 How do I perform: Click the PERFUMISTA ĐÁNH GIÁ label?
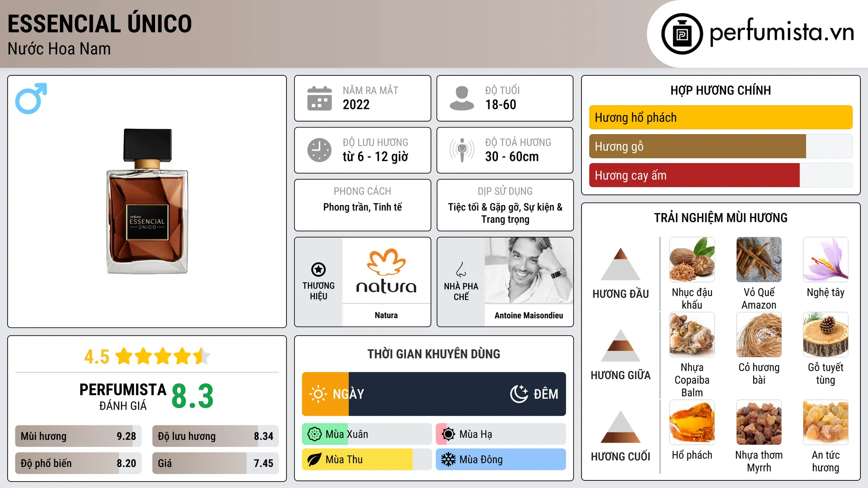(123, 396)
